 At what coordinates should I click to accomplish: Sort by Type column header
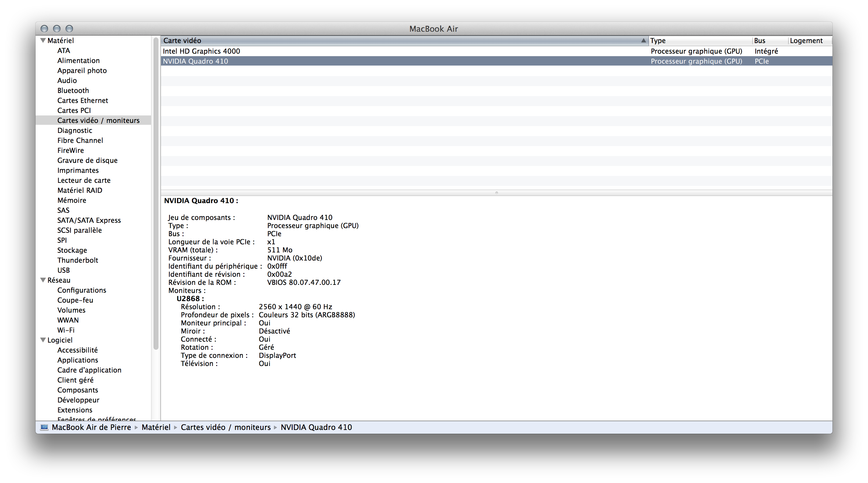click(x=700, y=41)
